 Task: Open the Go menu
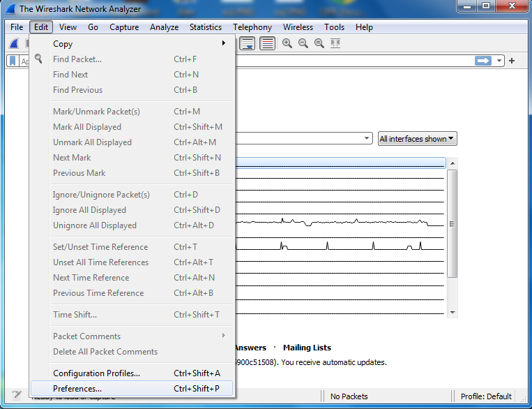(x=93, y=27)
